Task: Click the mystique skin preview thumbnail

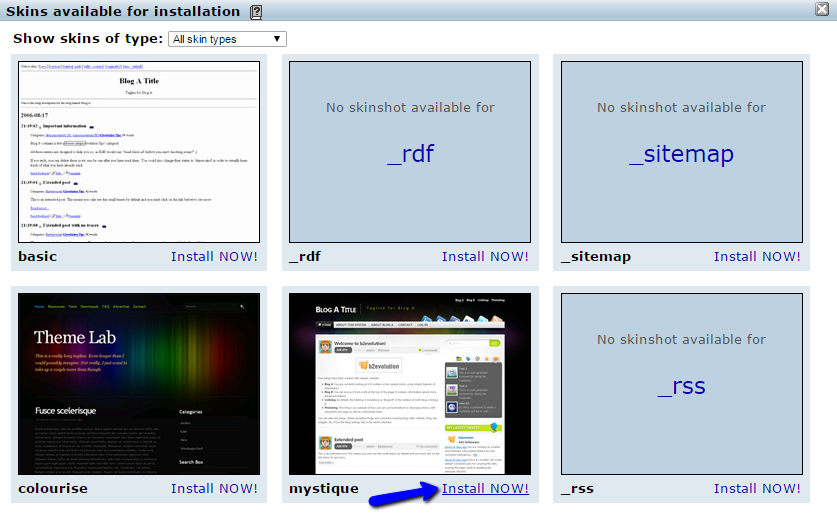Action: (x=410, y=384)
